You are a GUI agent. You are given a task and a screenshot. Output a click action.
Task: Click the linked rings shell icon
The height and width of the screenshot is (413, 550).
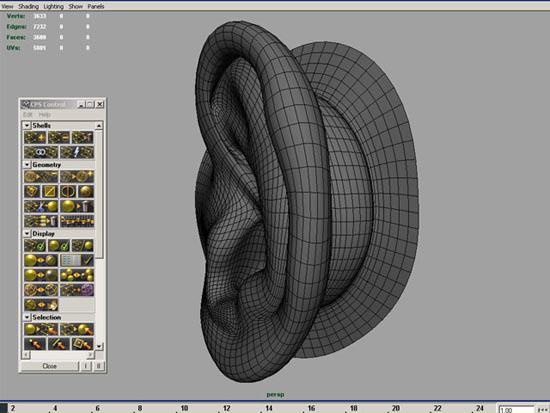click(x=41, y=152)
